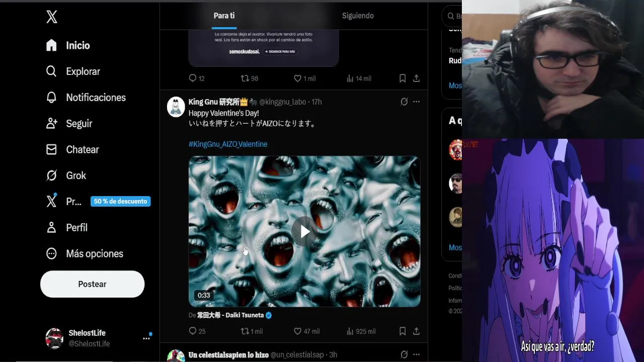The image size is (644, 362).
Task: Click Grok explain icon on King Gnu post
Action: pyautogui.click(x=404, y=102)
